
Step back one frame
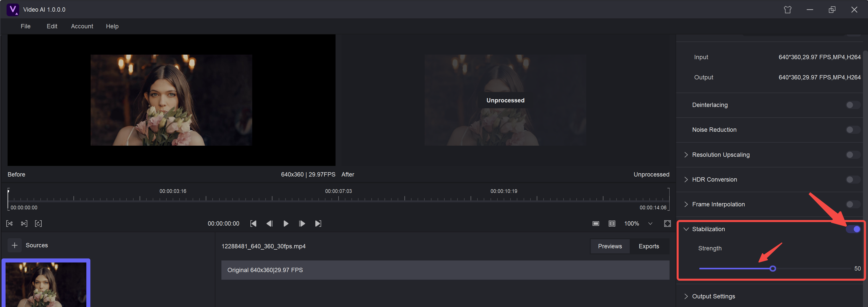(270, 224)
